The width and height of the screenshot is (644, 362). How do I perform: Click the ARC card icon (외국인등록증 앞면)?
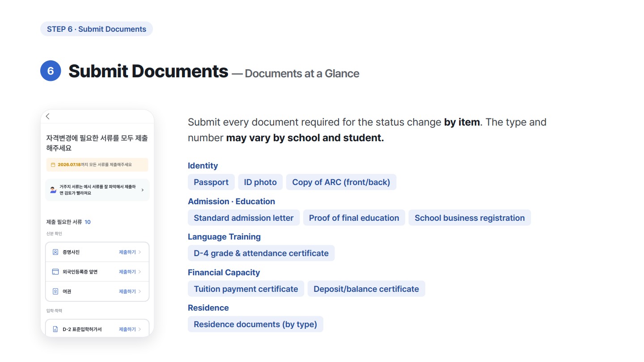(x=55, y=272)
